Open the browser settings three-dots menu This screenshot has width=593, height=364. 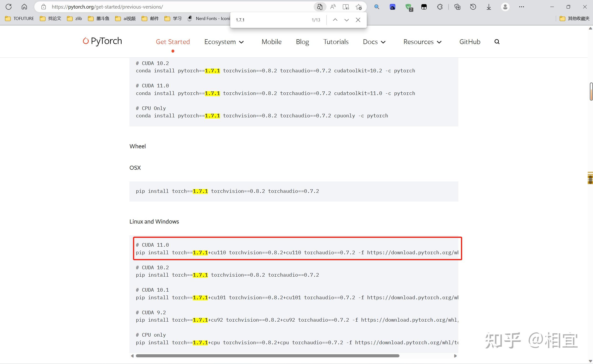point(522,7)
